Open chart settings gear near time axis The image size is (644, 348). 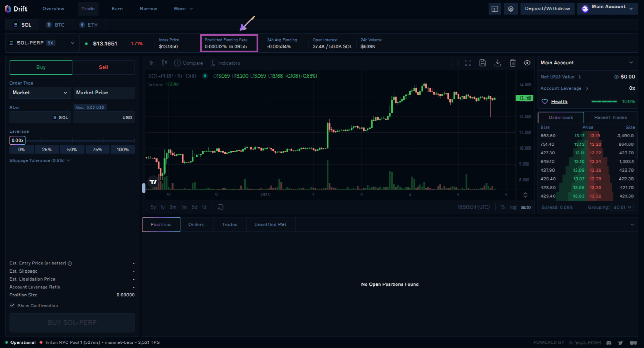click(525, 195)
